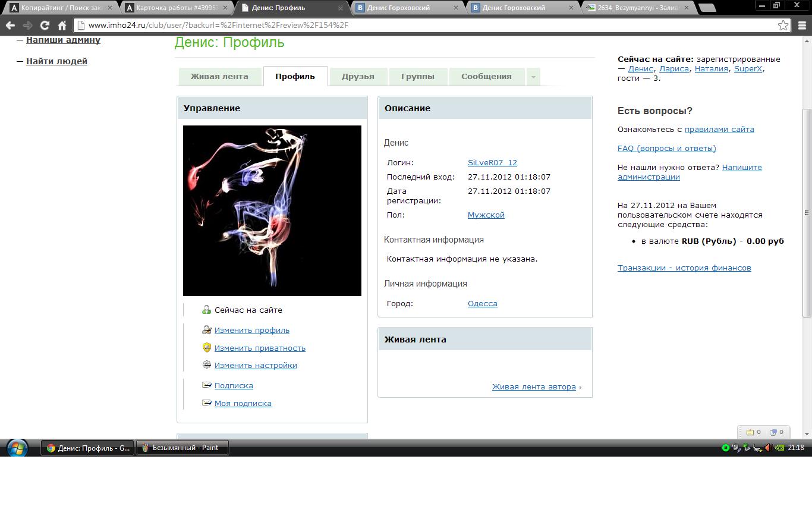Image resolution: width=812 pixels, height=522 pixels.
Task: Open the Windows Start button
Action: pyautogui.click(x=17, y=448)
